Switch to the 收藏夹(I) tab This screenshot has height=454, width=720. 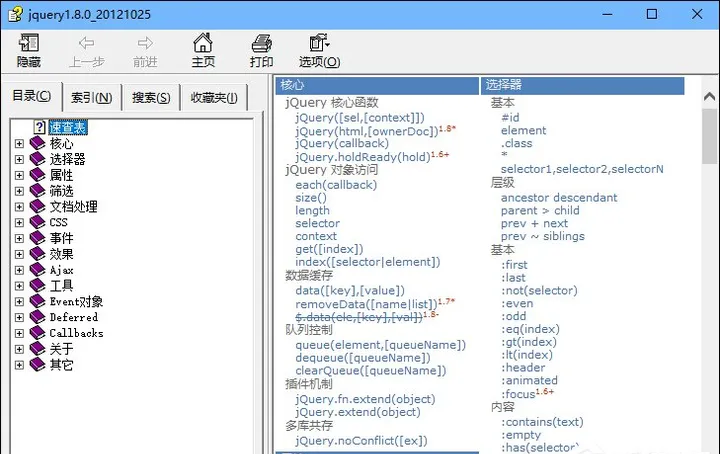[214, 97]
